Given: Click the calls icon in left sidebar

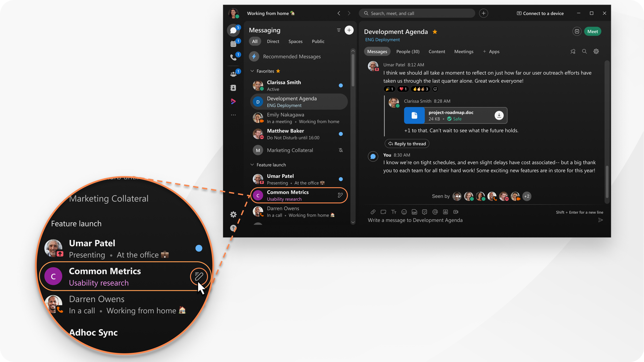Looking at the screenshot, I should 233,57.
